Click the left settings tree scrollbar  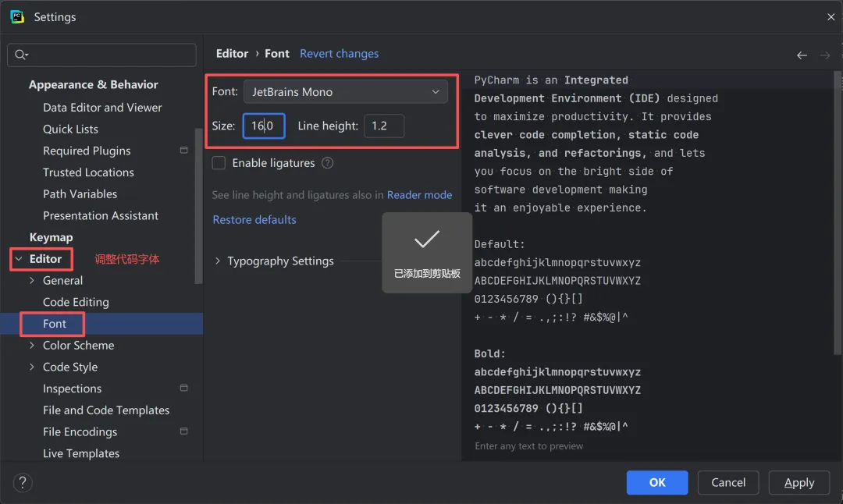click(198, 206)
